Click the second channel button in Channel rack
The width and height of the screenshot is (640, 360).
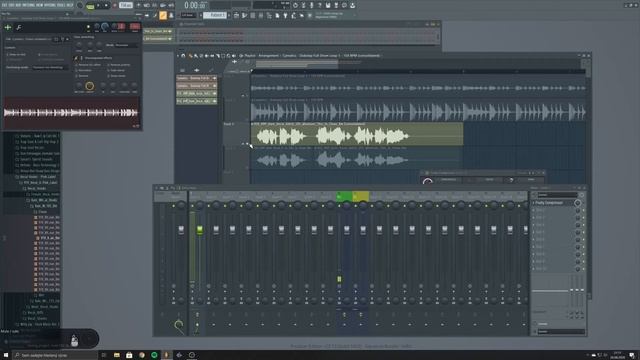(x=158, y=39)
